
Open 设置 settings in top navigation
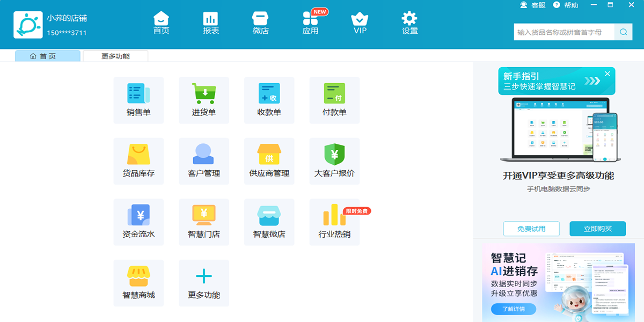click(x=409, y=24)
